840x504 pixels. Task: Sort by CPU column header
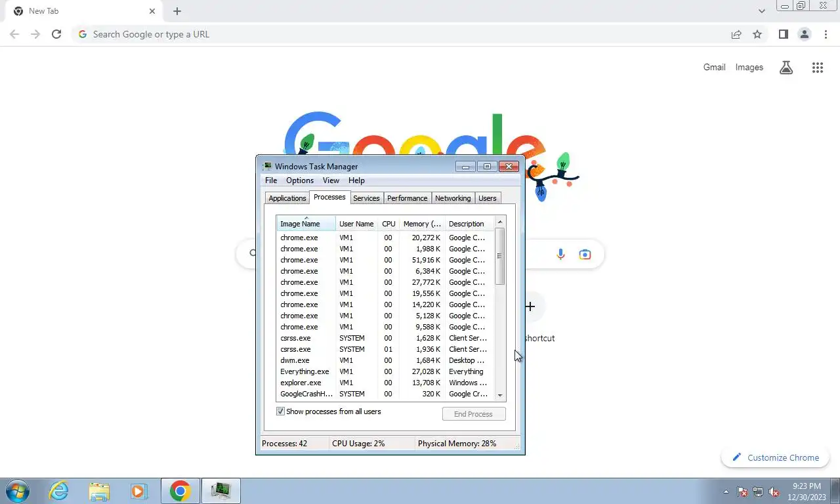coord(388,224)
